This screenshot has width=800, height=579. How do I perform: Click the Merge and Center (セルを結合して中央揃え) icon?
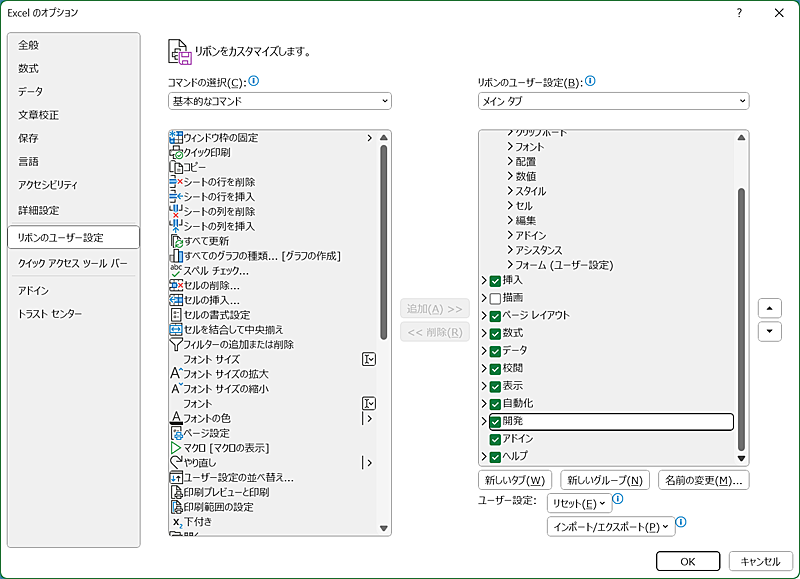coord(176,330)
